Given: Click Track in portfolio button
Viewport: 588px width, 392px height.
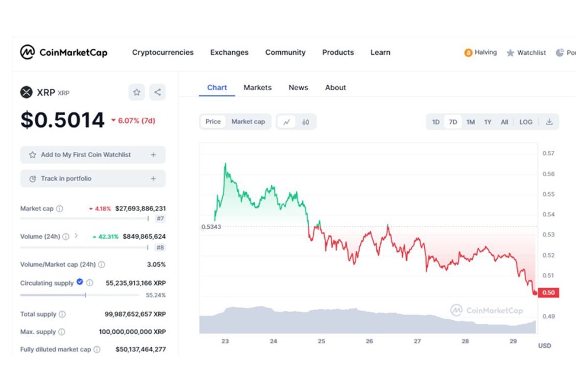Looking at the screenshot, I should (x=93, y=179).
